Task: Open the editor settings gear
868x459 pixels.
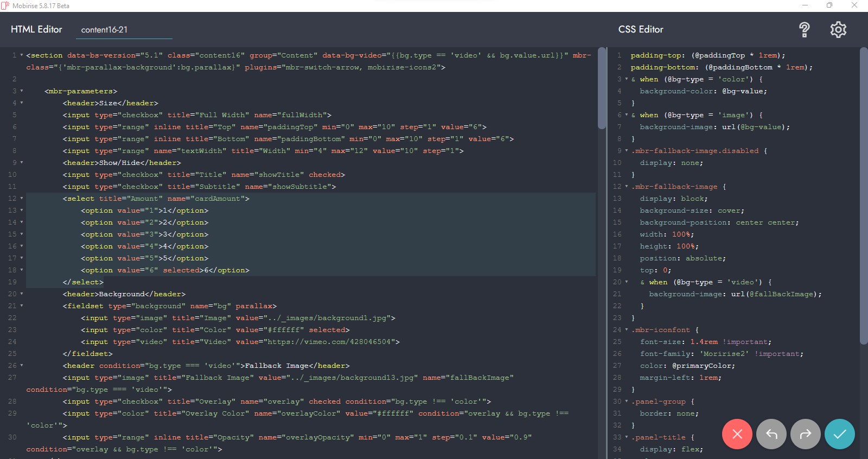Action: click(x=838, y=29)
